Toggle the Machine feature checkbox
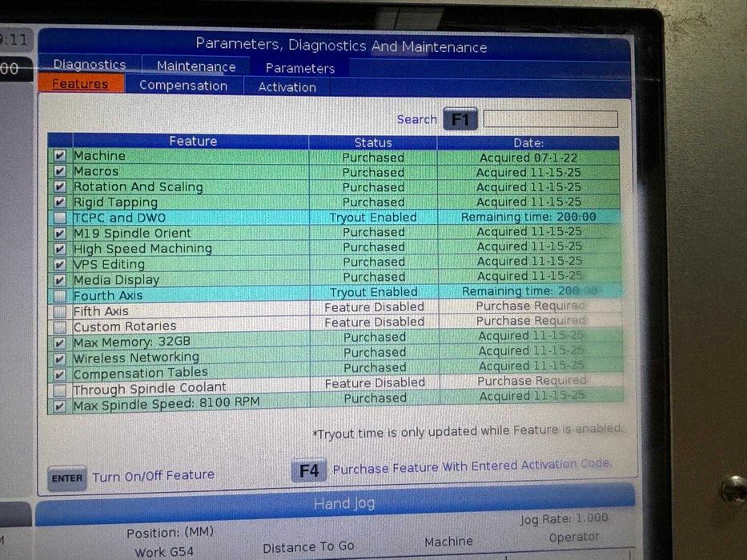 point(59,156)
